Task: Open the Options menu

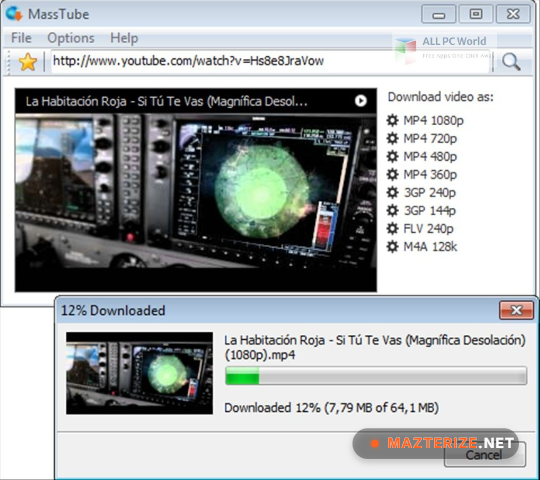Action: (71, 38)
